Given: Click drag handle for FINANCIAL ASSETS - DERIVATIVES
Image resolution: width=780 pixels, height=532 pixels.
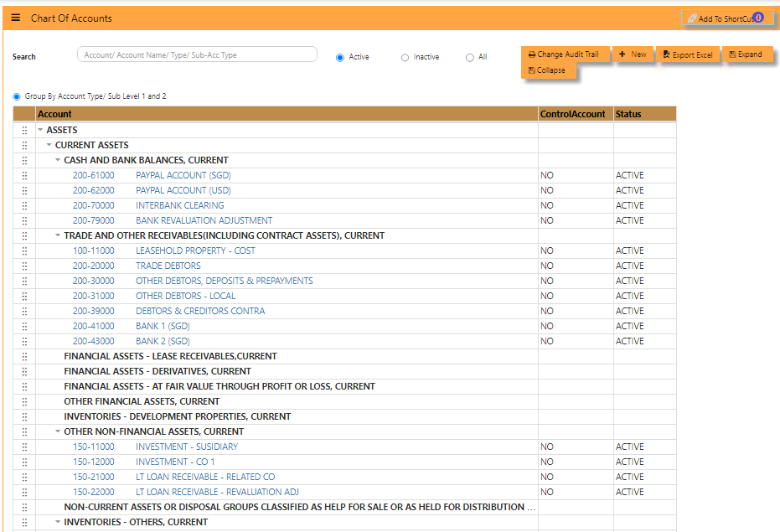Looking at the screenshot, I should click(24, 371).
